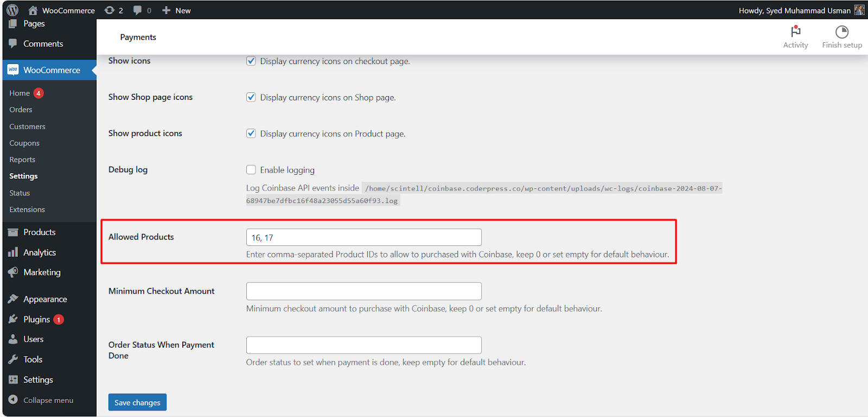Focus the Minimum Checkout Amount field
Image resolution: width=868 pixels, height=417 pixels.
click(x=364, y=291)
